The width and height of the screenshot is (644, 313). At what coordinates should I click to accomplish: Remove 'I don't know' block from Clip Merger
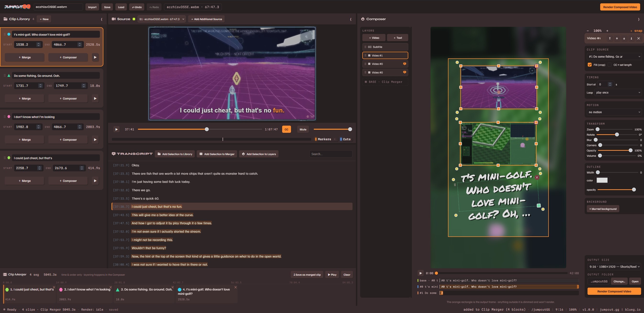111,287
